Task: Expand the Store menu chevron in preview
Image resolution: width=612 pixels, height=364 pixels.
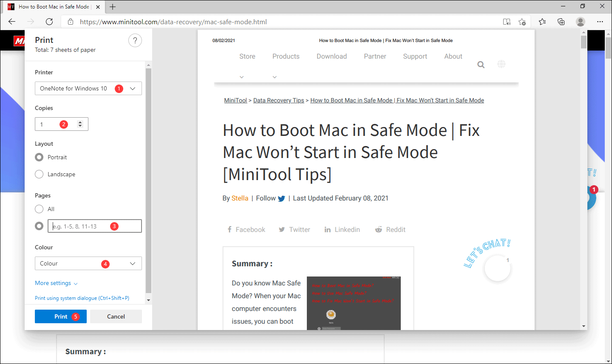Action: (x=241, y=77)
